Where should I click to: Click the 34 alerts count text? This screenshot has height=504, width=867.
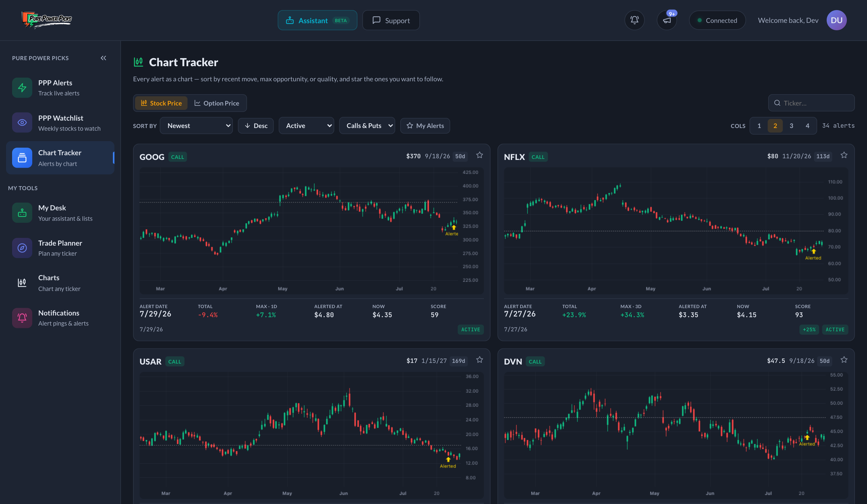pyautogui.click(x=838, y=126)
